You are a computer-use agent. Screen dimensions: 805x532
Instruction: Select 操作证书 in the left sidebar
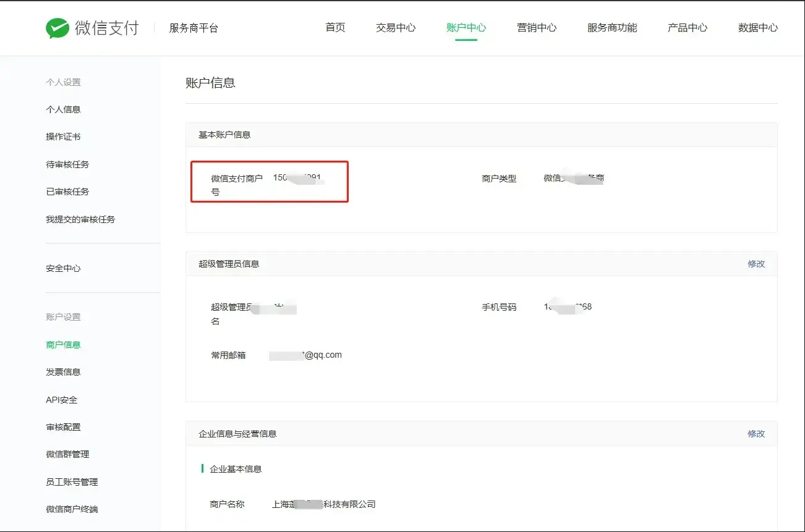[x=64, y=137]
